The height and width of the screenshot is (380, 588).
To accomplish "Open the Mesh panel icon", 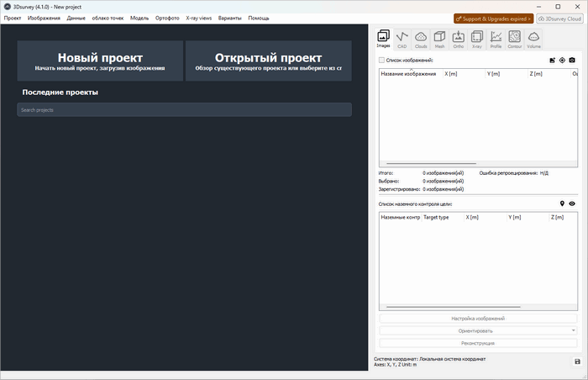I will click(439, 38).
